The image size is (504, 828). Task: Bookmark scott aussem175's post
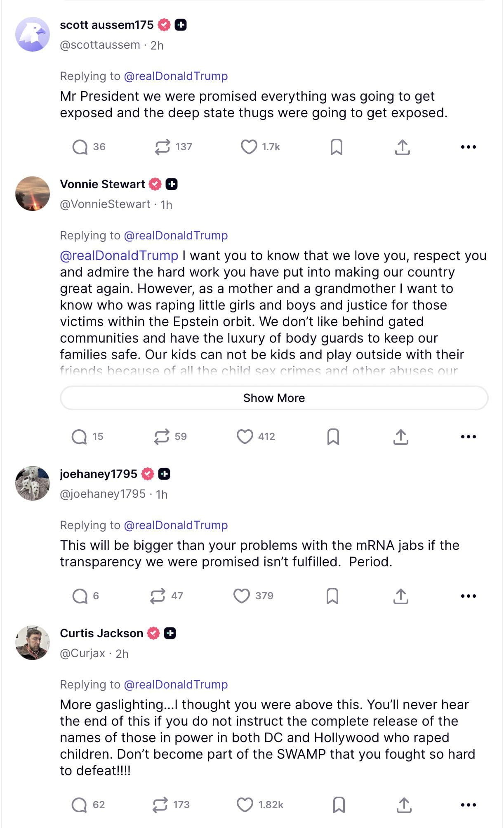coord(336,147)
